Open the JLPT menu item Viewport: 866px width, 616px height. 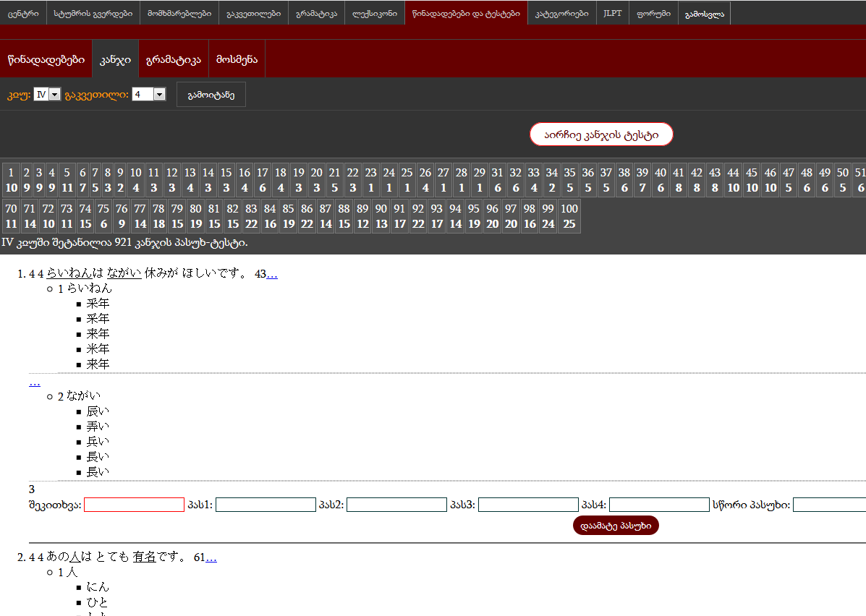coord(612,13)
